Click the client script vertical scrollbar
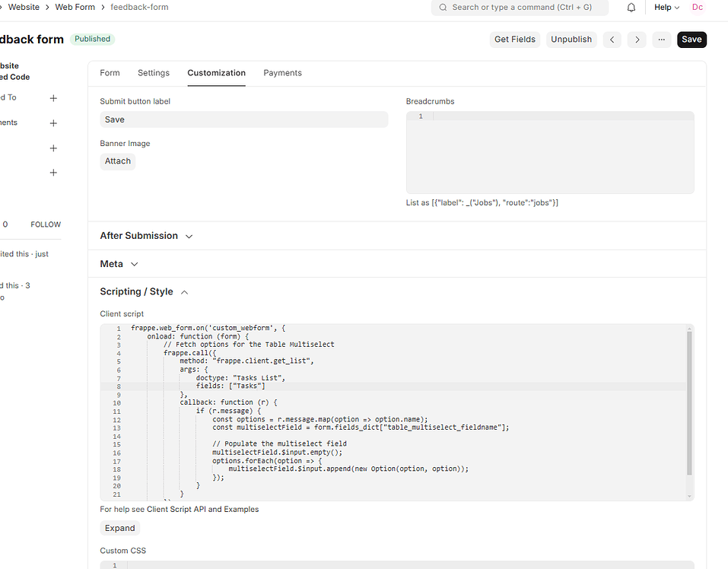 tap(689, 403)
